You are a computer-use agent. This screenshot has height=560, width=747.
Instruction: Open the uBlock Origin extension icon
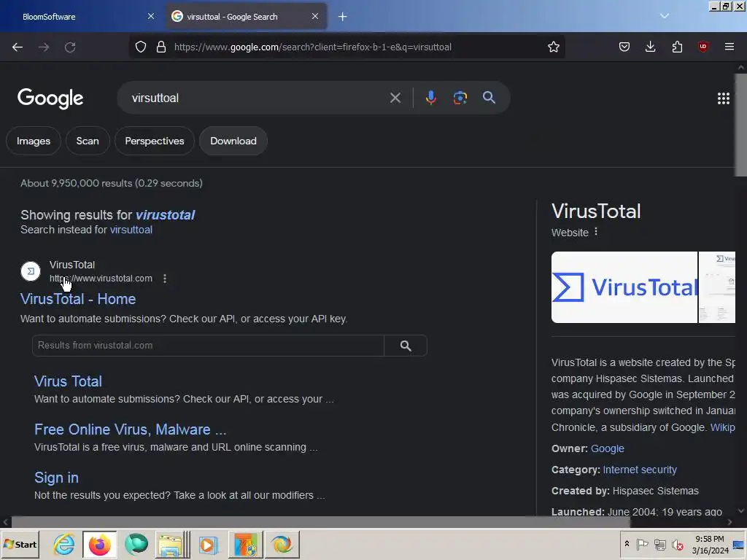(x=703, y=47)
